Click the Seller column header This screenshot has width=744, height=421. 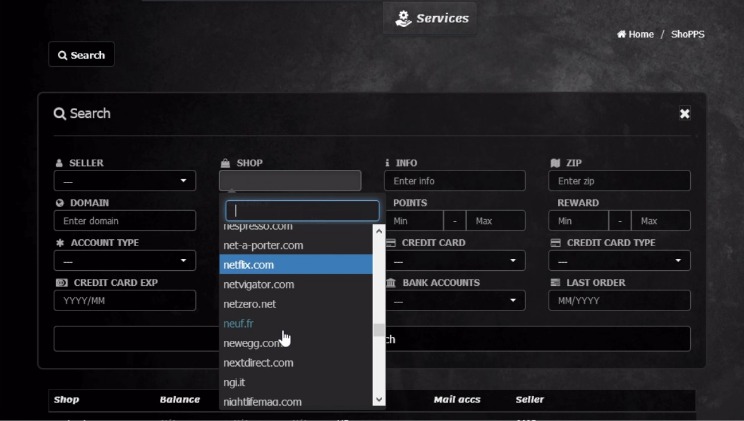coord(530,400)
